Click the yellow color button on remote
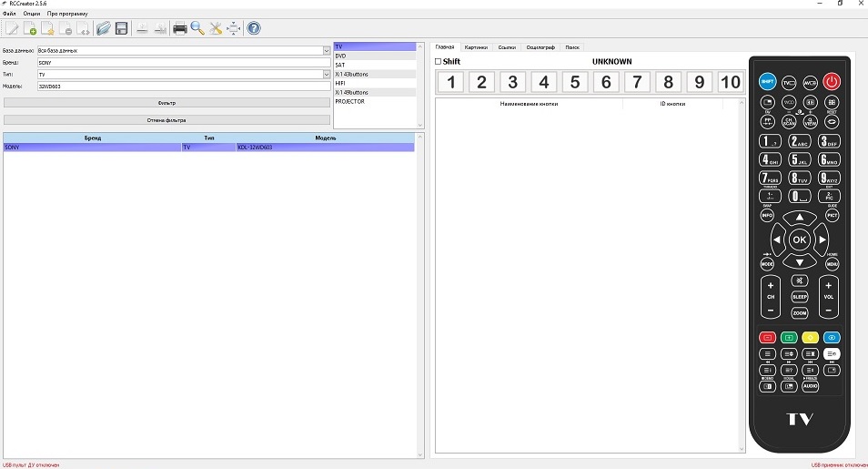Screen dimensions: 868x469 (811, 338)
